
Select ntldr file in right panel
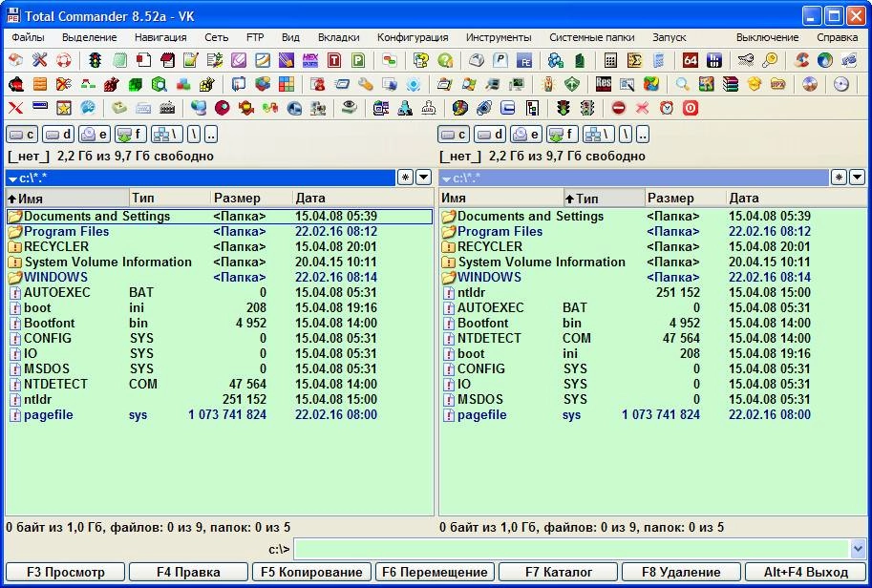[652, 292]
